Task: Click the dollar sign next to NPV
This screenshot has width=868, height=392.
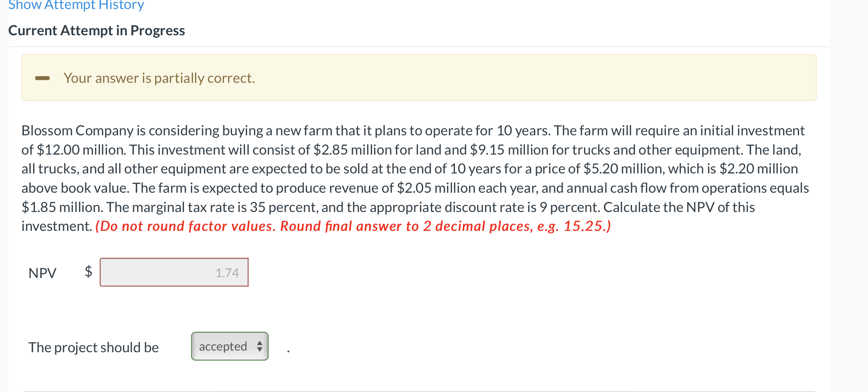Action: click(87, 272)
